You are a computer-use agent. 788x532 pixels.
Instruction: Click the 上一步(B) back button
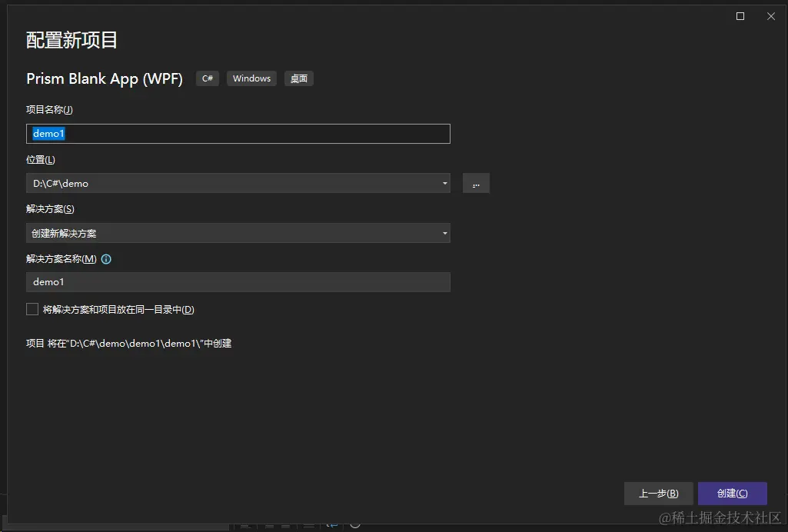click(x=658, y=494)
